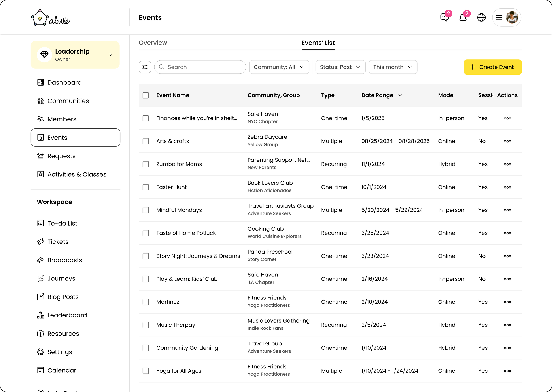Select the Zumba for Moms checkbox

pos(146,164)
